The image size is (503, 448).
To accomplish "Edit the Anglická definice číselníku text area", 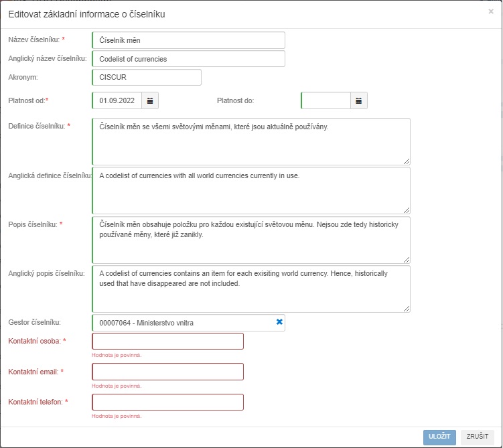I will coord(250,190).
